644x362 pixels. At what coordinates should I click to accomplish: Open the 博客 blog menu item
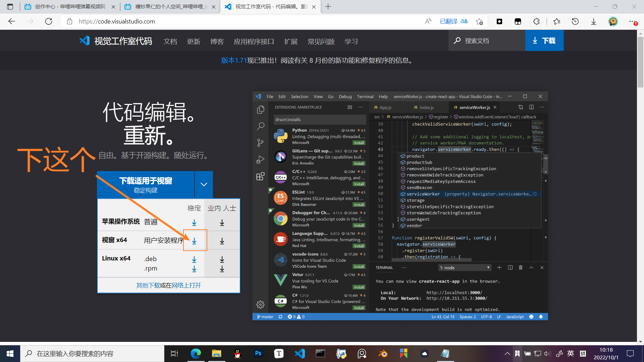click(217, 41)
